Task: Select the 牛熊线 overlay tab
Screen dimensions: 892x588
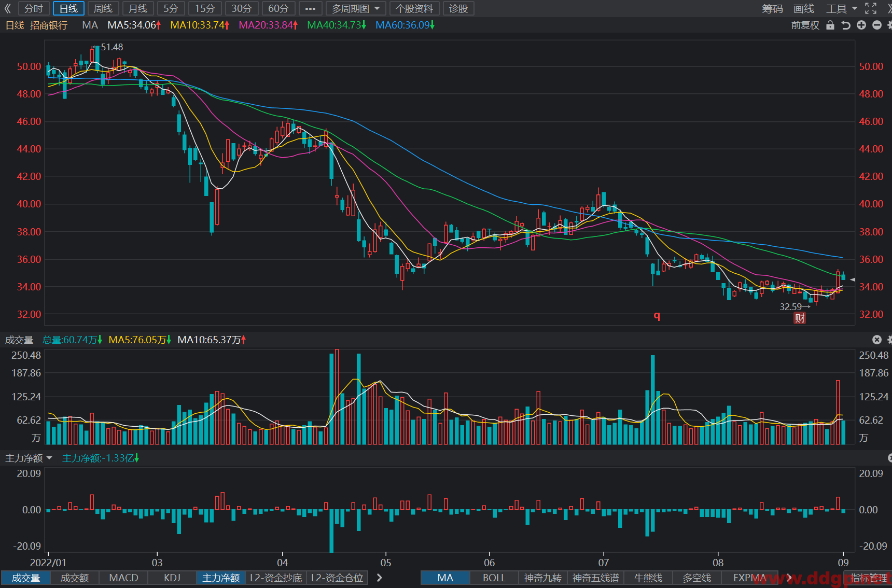Action: [648, 578]
